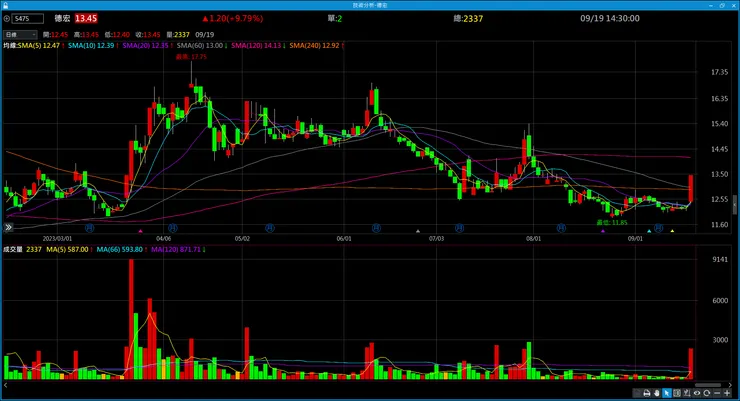Image resolution: width=740 pixels, height=401 pixels.
Task: Click the horizontal scrollbar thumb under volume chart
Action: tap(706, 385)
